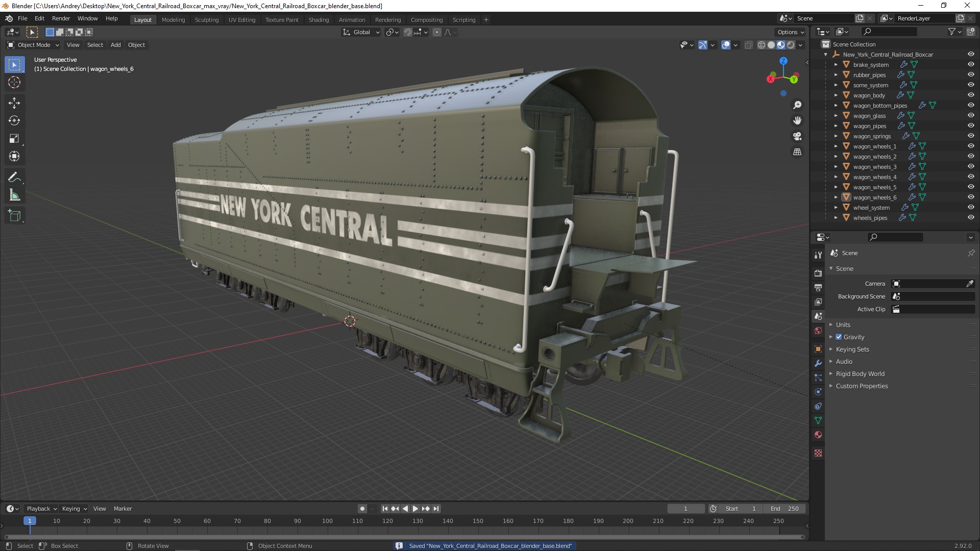
Task: Open the timeline Marker menu
Action: tap(122, 509)
